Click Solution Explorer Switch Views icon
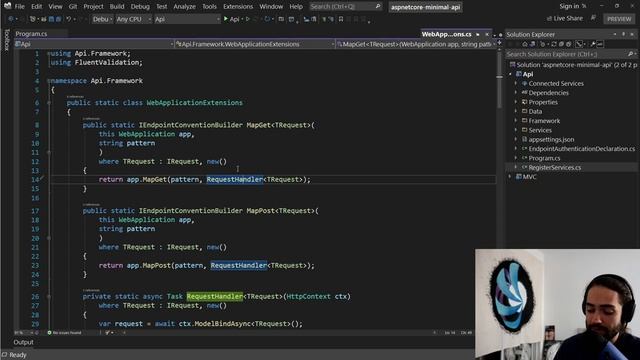 pyautogui.click(x=532, y=44)
